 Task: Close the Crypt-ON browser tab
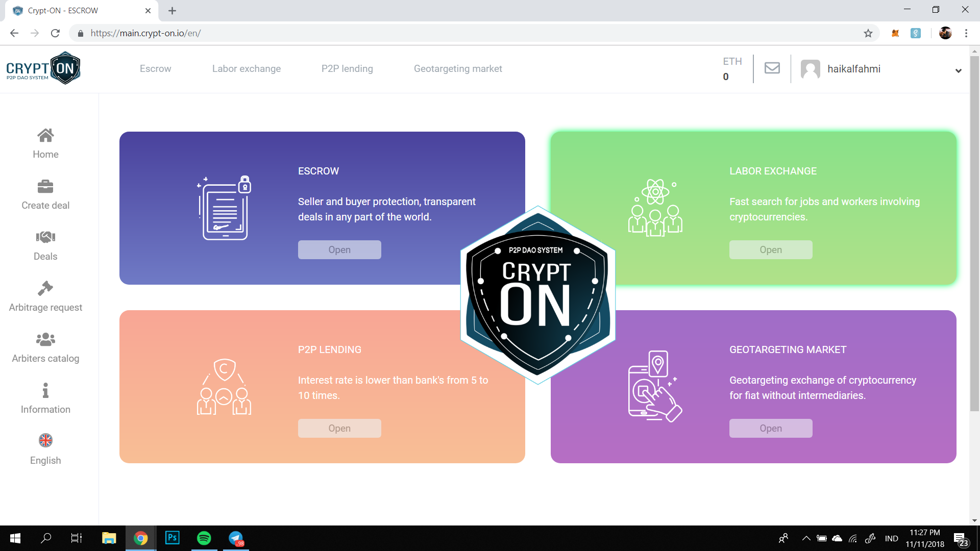click(x=148, y=11)
